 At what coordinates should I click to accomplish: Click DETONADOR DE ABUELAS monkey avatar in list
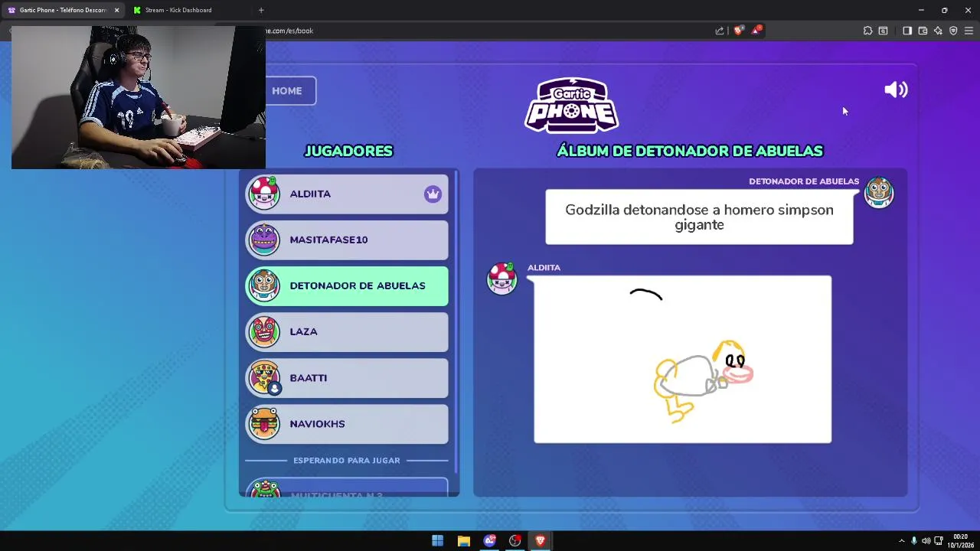coord(264,285)
